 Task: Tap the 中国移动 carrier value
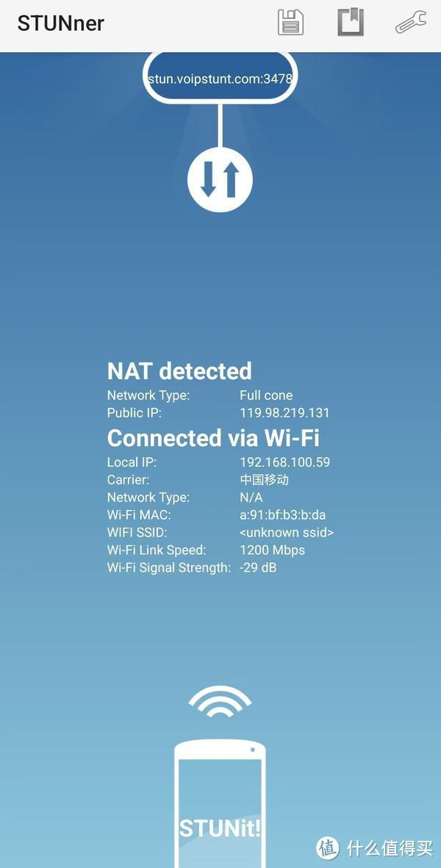(x=264, y=479)
